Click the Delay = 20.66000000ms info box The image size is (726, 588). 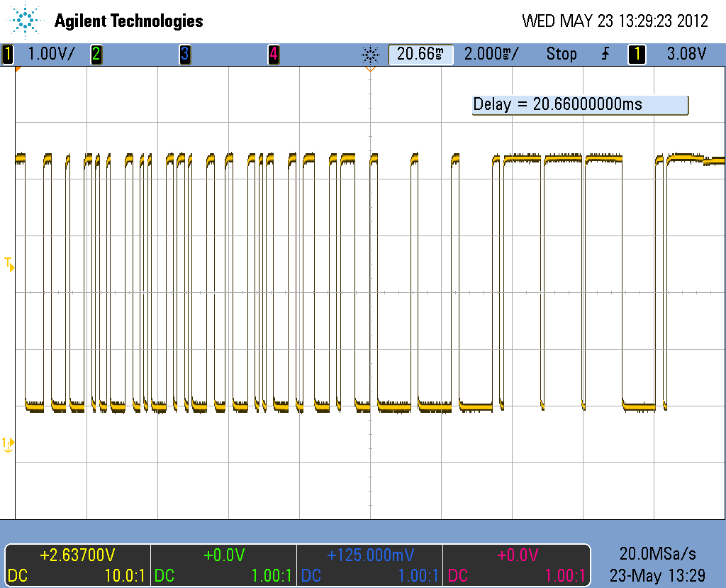(580, 105)
